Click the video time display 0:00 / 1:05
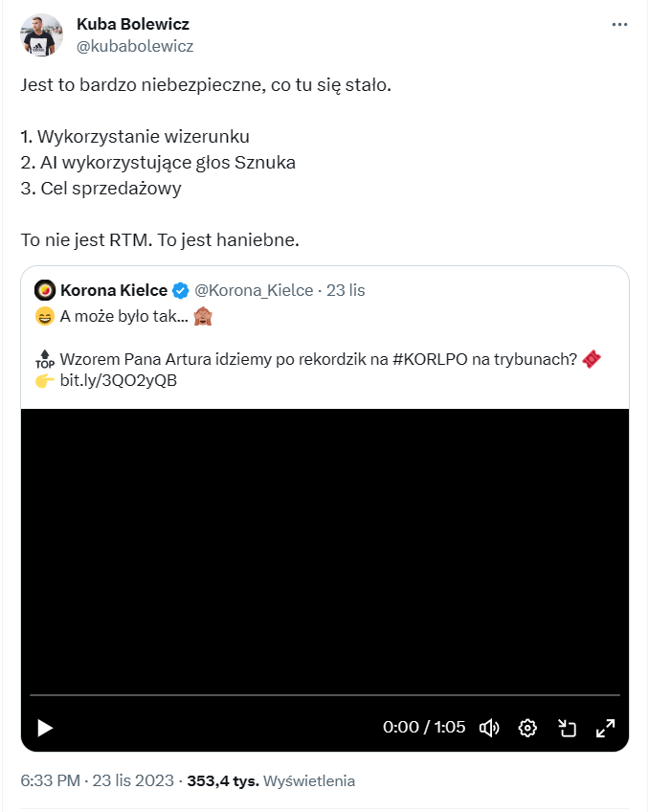 coord(424,728)
